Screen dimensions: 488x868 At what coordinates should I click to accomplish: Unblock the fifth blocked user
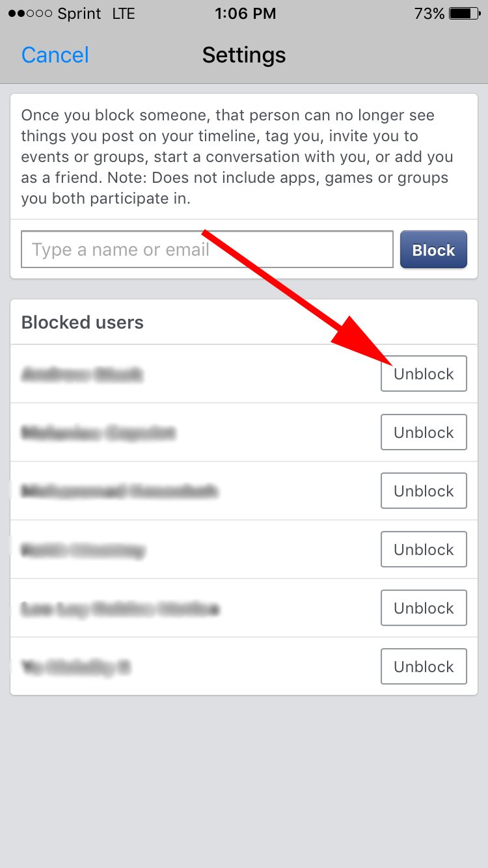click(x=424, y=608)
